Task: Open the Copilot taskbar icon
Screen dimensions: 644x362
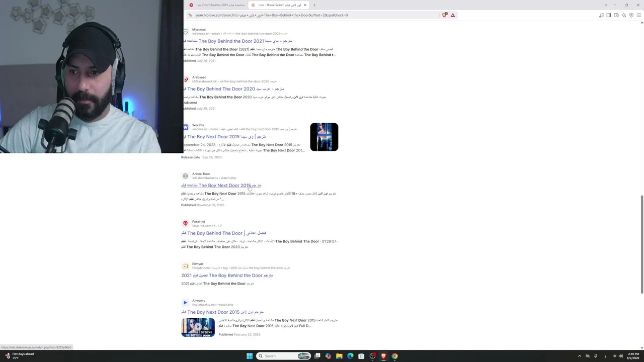Action: [x=328, y=356]
